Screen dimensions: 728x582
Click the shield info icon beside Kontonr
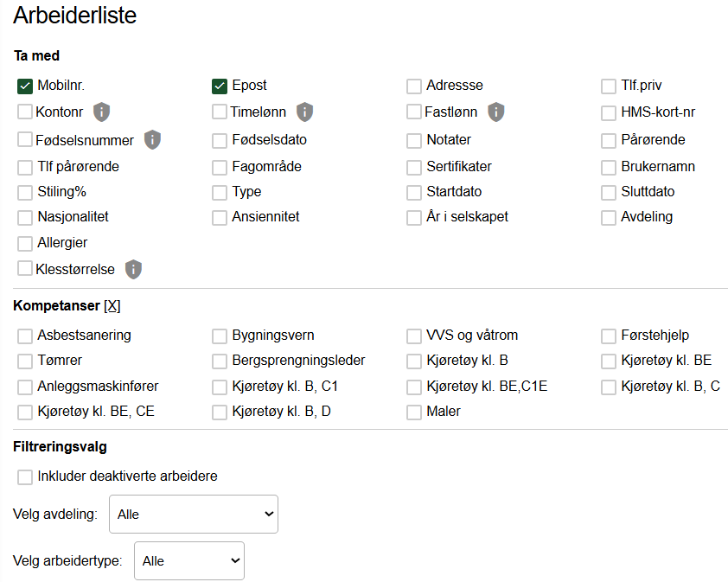click(102, 112)
